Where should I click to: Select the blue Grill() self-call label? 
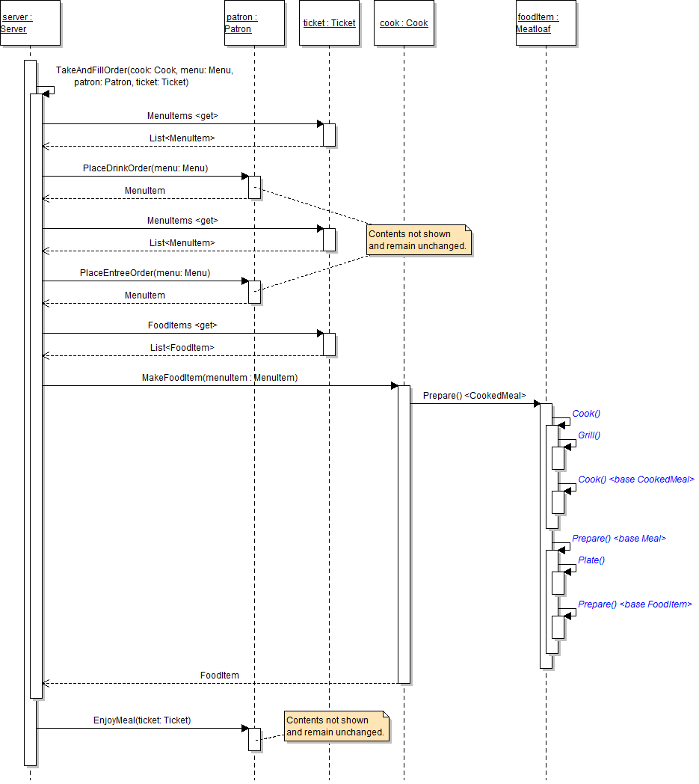(589, 435)
